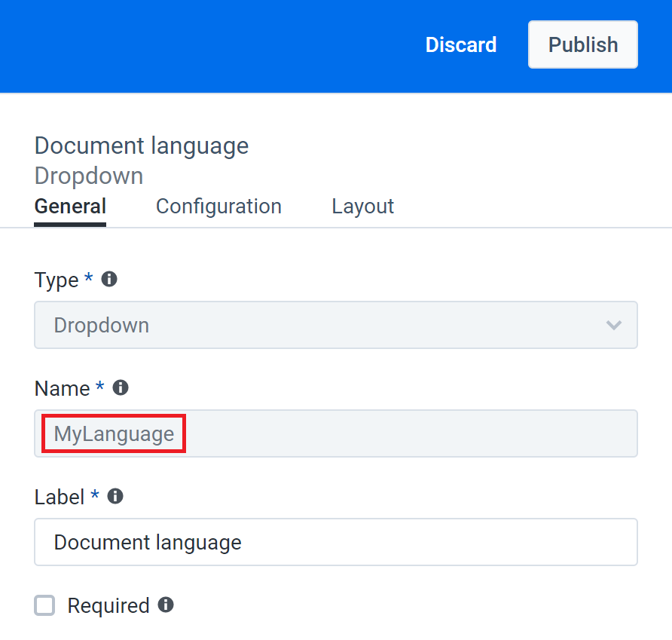Click the chevron on the Type dropdown
This screenshot has height=640, width=672.
(615, 325)
